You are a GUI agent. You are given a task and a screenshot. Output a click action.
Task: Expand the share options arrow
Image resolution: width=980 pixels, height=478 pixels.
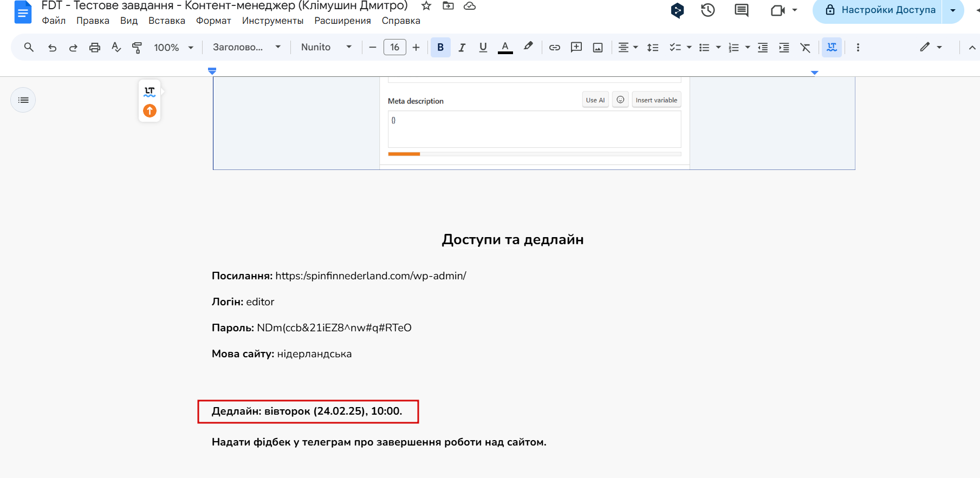[x=953, y=10]
